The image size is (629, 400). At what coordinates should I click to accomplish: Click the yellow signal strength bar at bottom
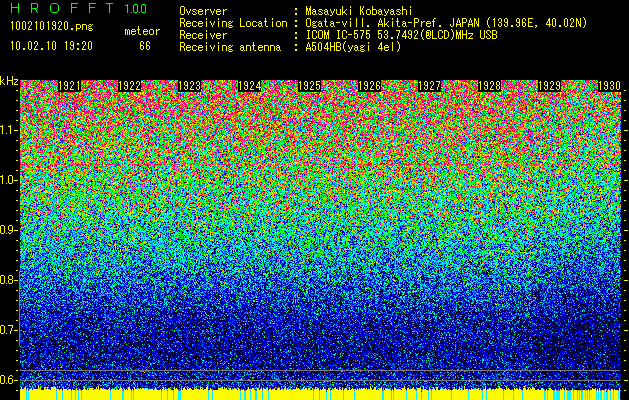pyautogui.click(x=320, y=394)
